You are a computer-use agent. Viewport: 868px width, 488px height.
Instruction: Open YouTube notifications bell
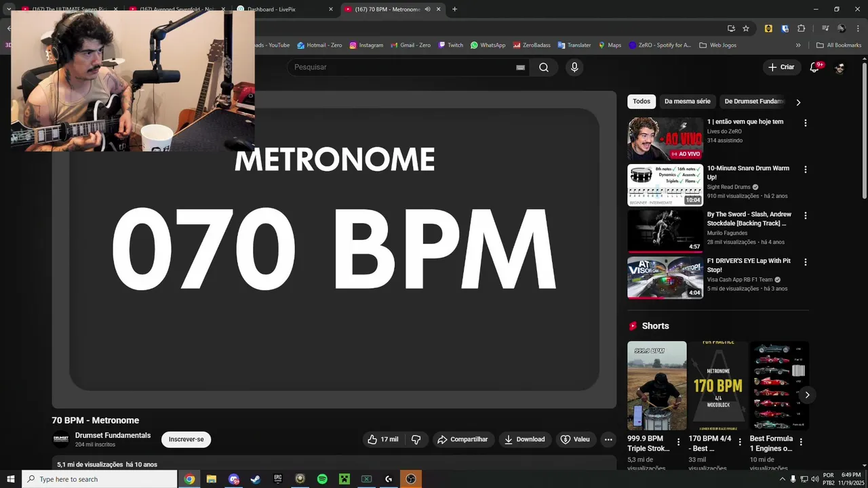[814, 67]
